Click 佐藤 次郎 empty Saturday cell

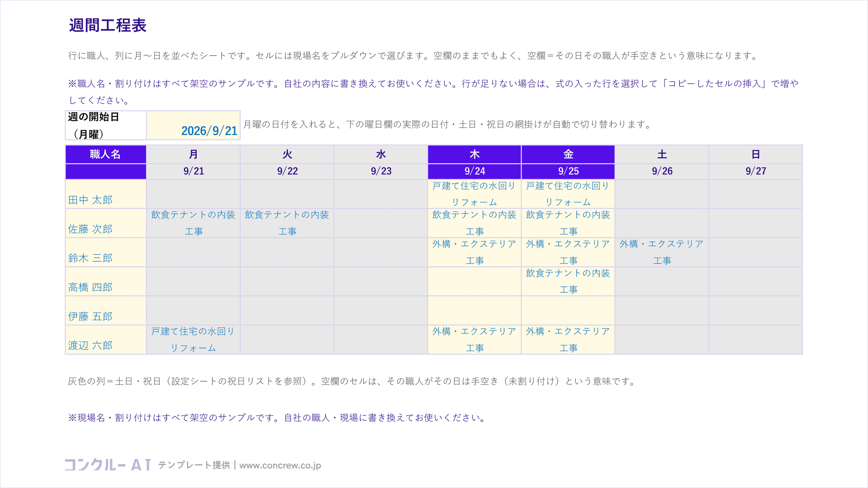[662, 223]
